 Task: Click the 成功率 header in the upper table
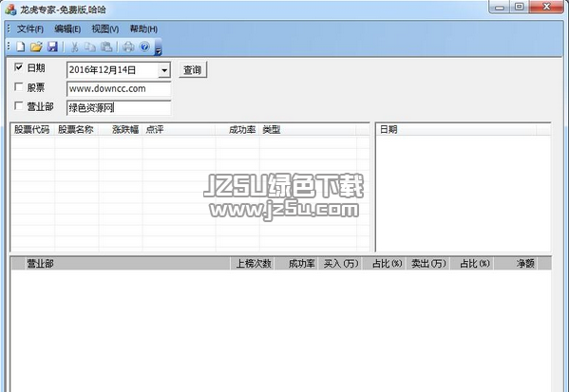237,130
